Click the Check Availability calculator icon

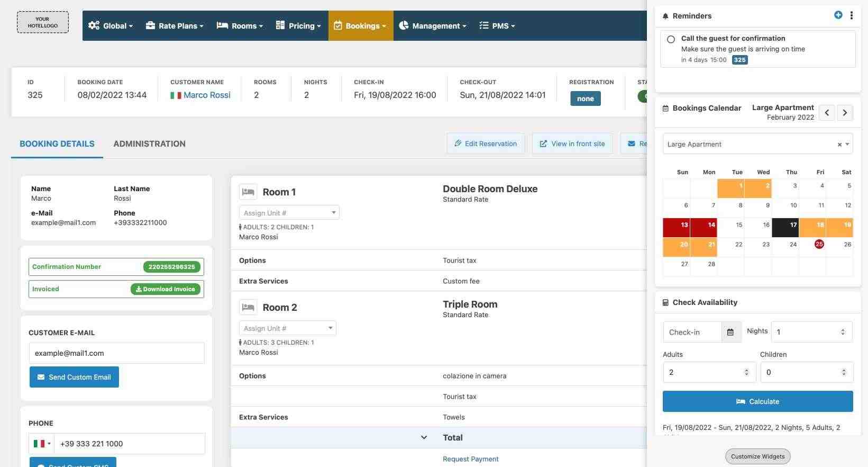pos(665,302)
